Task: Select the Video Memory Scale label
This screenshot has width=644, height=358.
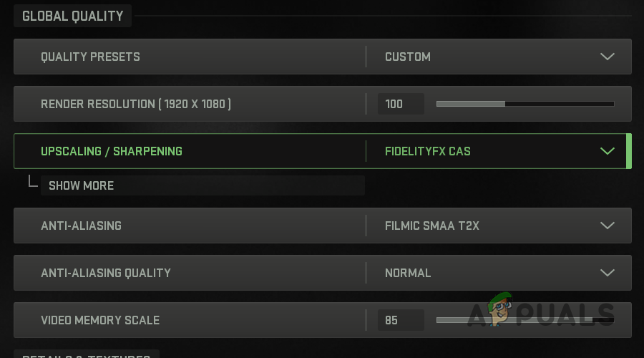Action: coord(100,320)
